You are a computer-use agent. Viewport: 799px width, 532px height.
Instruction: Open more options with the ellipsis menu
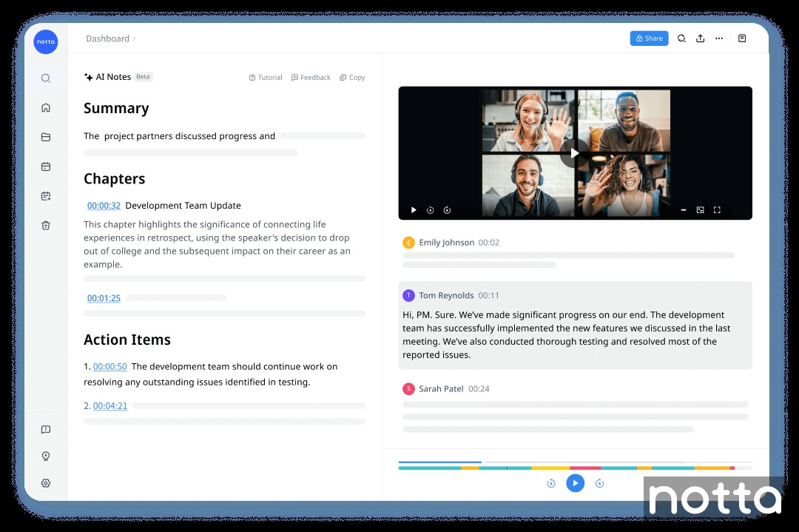pos(718,38)
